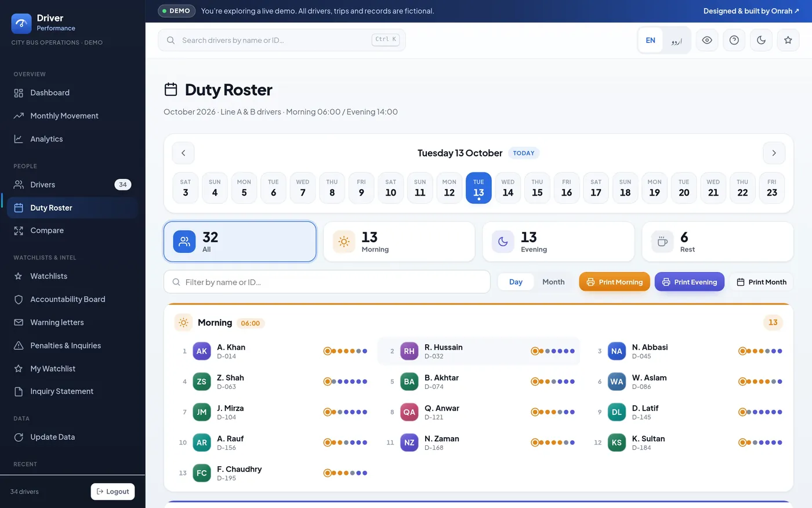Open Designed & built by Onrah link

(x=751, y=11)
